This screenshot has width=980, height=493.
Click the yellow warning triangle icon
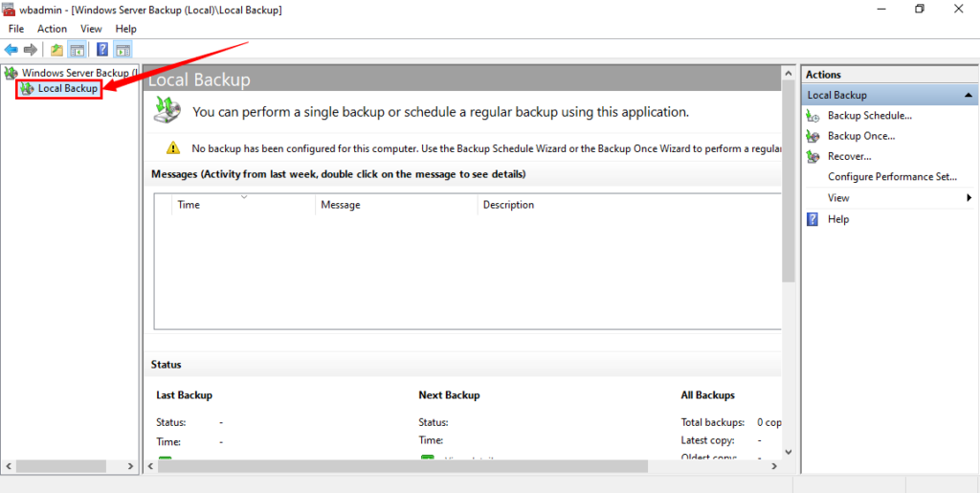[x=173, y=148]
